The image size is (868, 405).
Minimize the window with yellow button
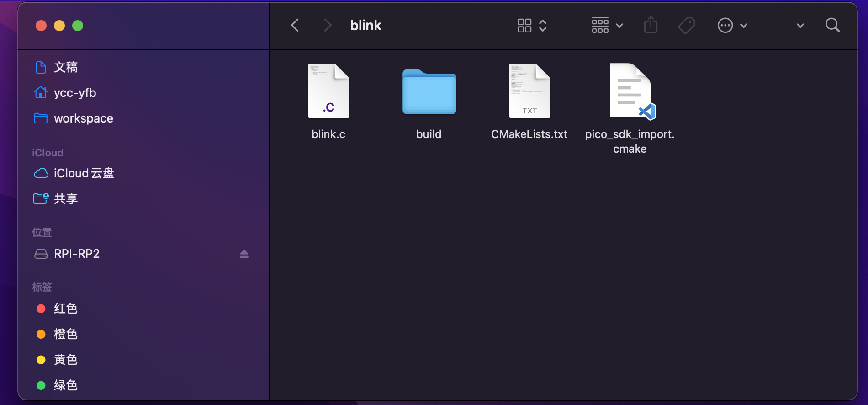coord(59,26)
